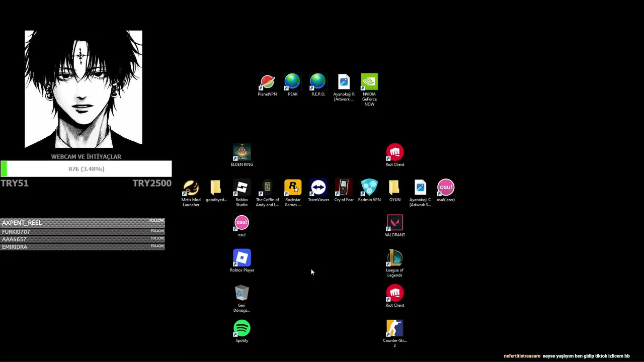The height and width of the screenshot is (362, 644).
Task: Select the OYUN folder
Action: point(395,191)
